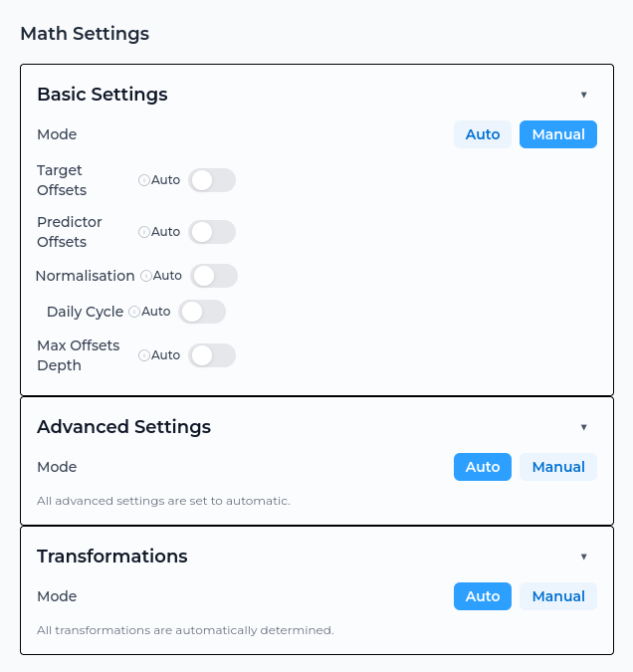
Task: Enable the Normalisation auto switch
Action: point(214,276)
